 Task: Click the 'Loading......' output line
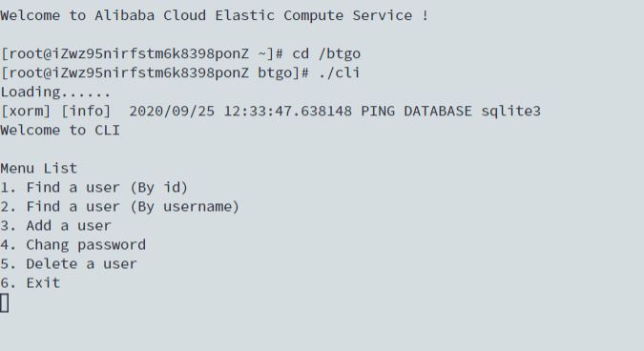55,92
